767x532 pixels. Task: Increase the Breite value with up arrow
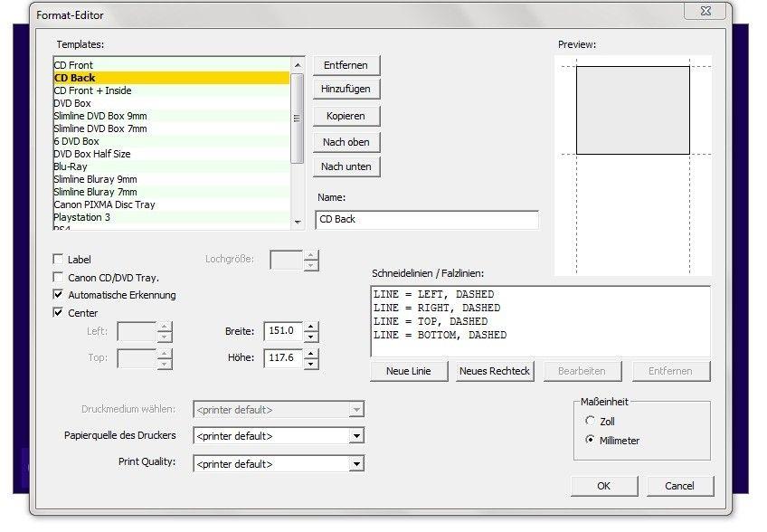(311, 327)
